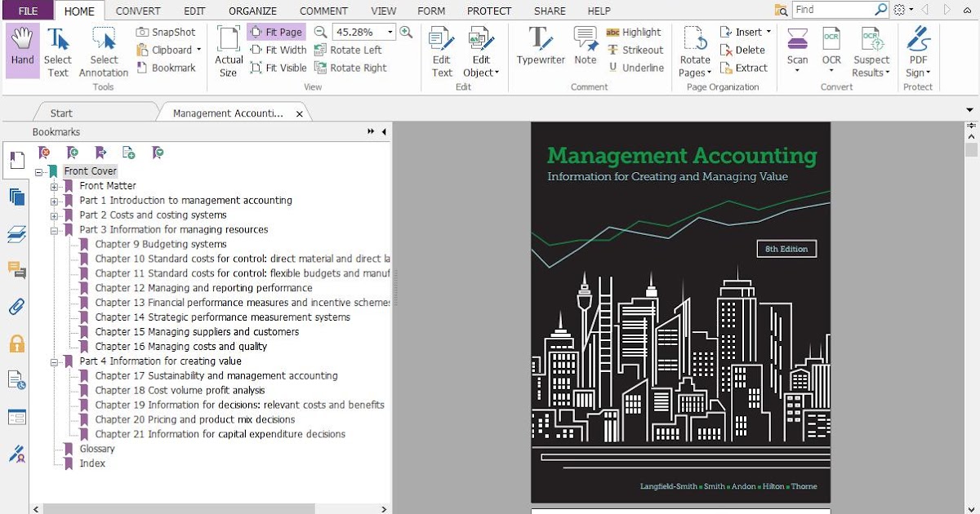The width and height of the screenshot is (980, 514).
Task: Zoom in with the plus magnifier
Action: [x=406, y=32]
